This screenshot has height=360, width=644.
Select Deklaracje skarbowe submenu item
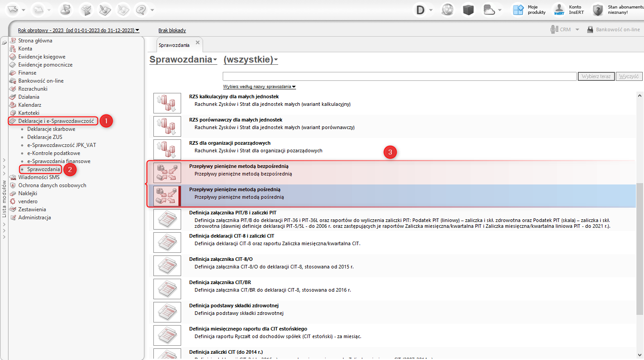pos(51,129)
